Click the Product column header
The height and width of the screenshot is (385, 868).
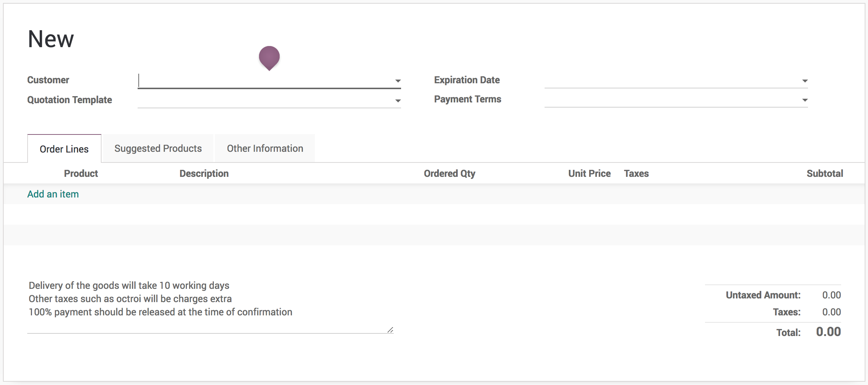pos(81,174)
